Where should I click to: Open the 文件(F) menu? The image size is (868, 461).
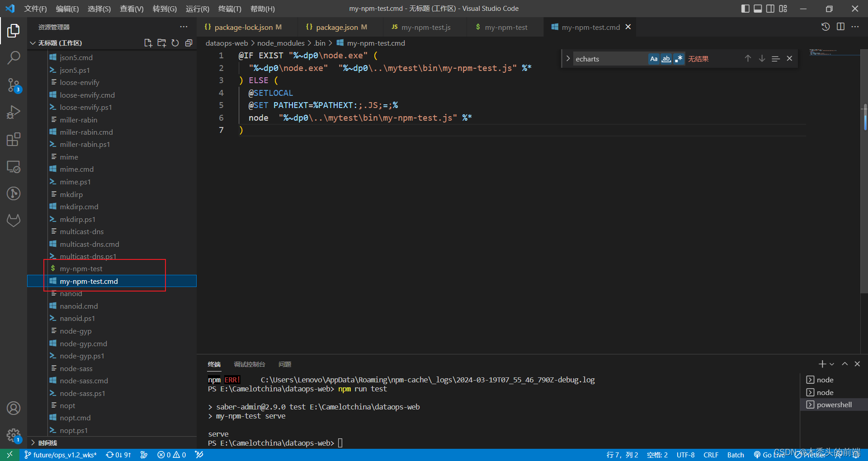[x=35, y=9]
